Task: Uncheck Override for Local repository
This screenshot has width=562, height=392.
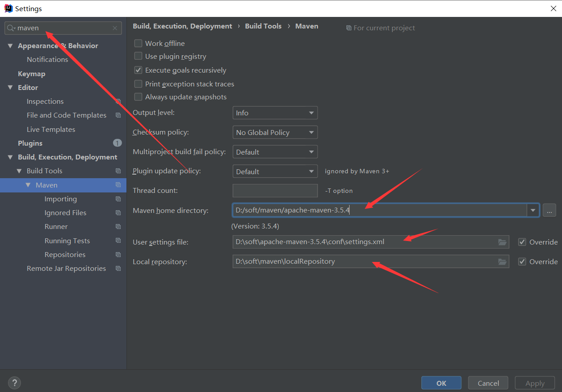Action: pyautogui.click(x=522, y=261)
